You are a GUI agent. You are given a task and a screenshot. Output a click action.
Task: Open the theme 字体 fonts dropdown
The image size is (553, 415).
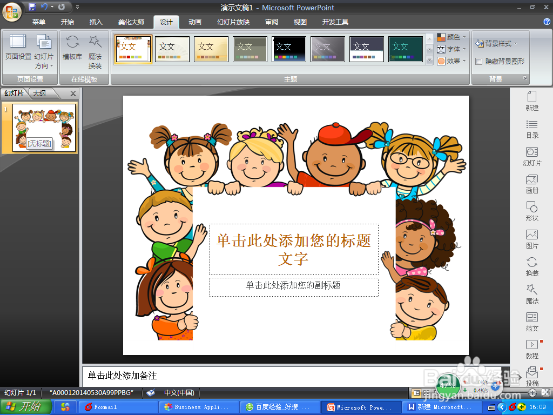(451, 49)
